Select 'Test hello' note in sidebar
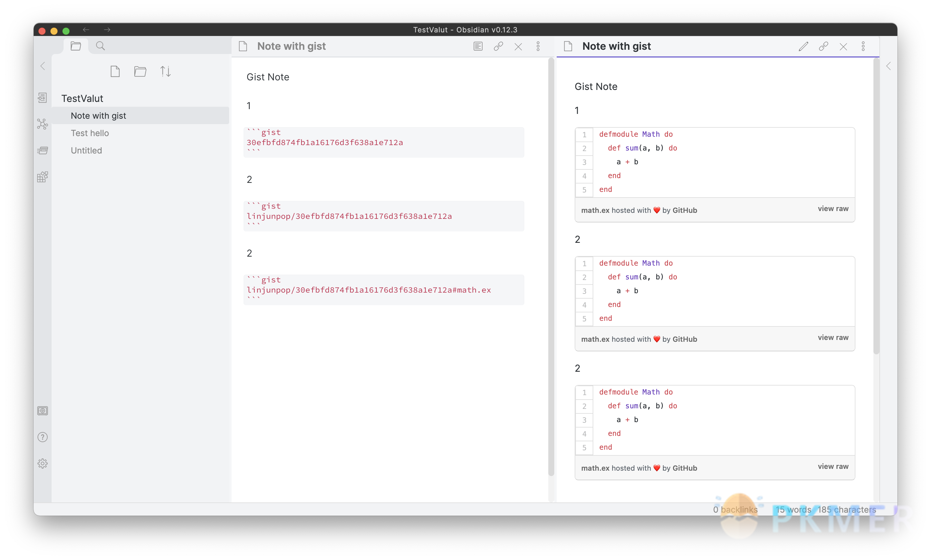 click(x=91, y=133)
